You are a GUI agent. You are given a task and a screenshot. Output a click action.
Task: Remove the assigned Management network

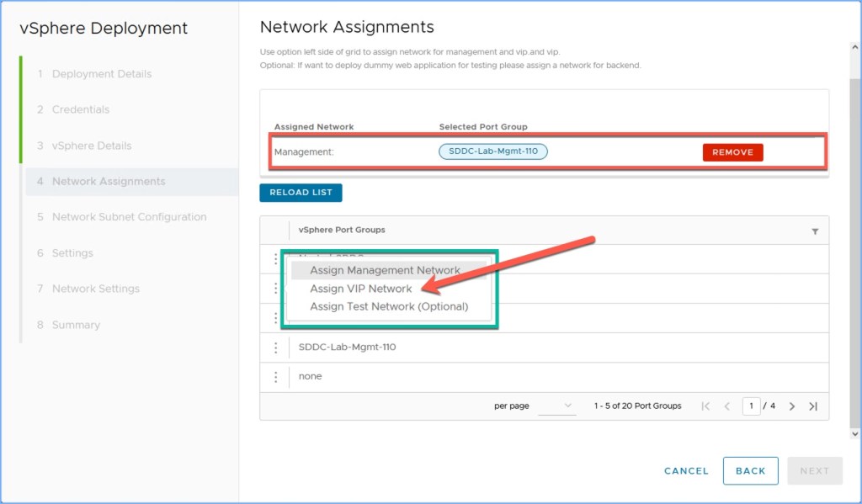pos(732,152)
